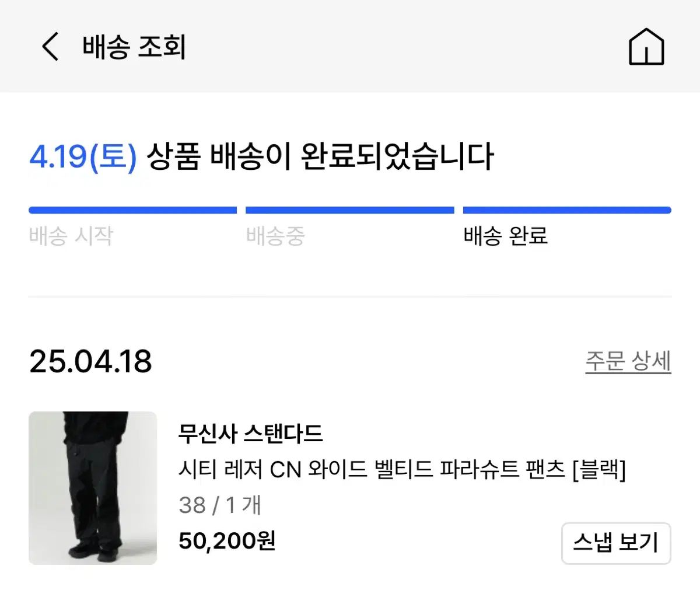Open the 주문 상세 order details link
Screen dimensions: 700x604
click(628, 361)
